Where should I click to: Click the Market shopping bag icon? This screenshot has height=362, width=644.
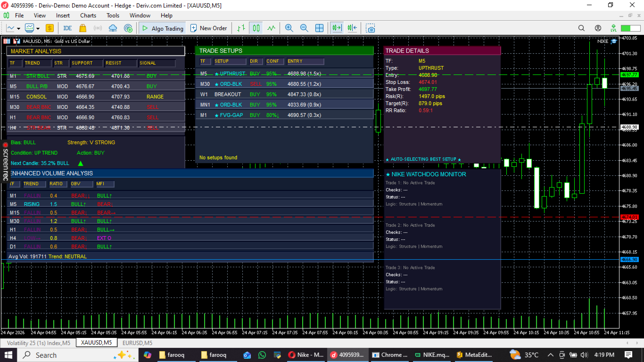(83, 28)
